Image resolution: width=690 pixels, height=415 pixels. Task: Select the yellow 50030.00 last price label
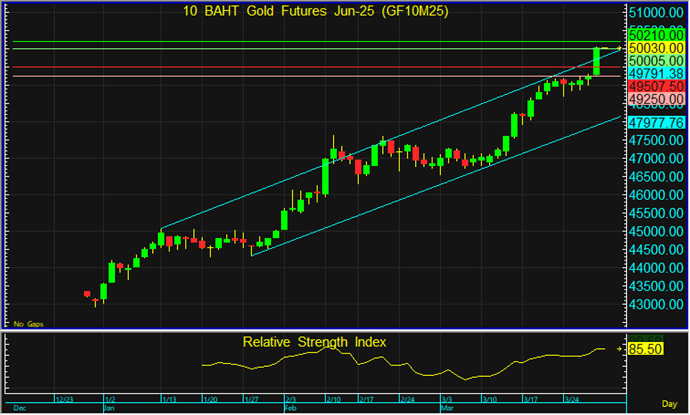point(656,48)
